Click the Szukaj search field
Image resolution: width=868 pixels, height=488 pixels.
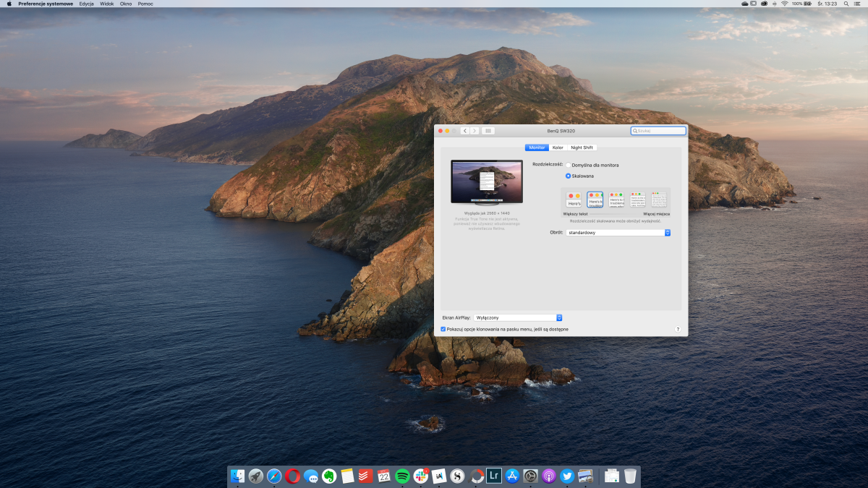point(658,131)
